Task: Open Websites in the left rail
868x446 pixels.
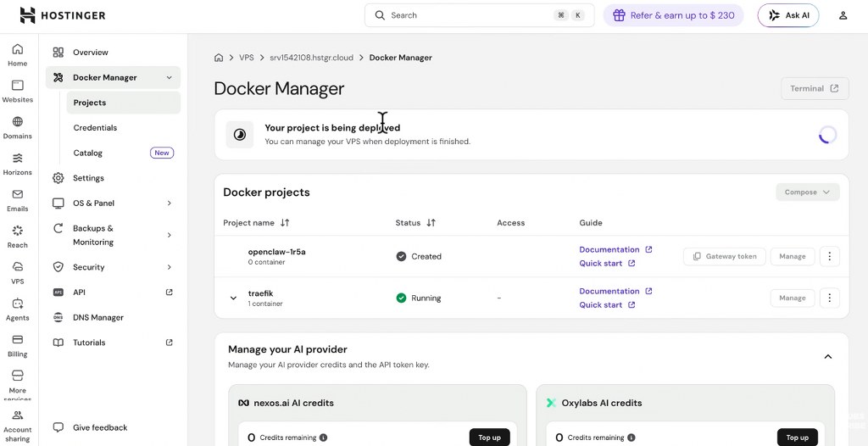Action: pos(17,92)
